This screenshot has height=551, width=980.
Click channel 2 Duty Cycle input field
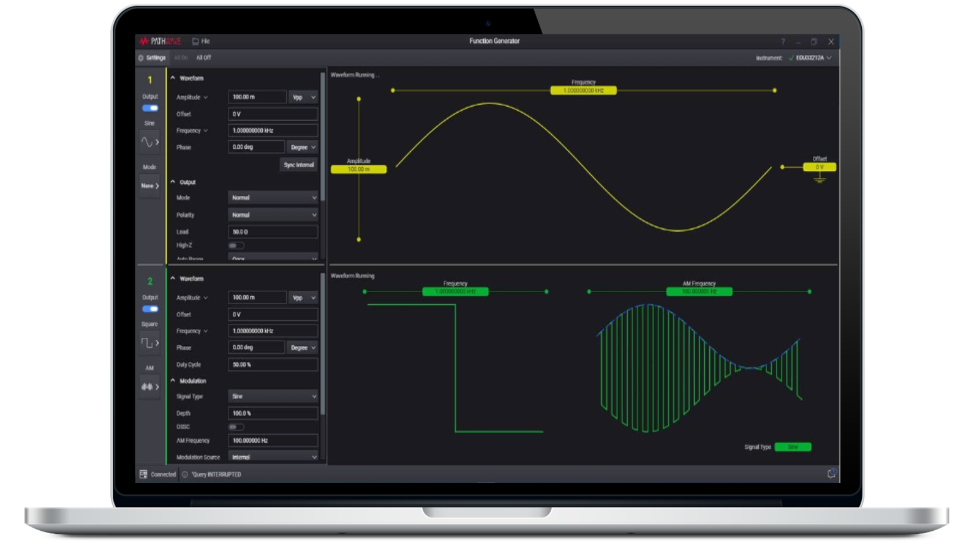pyautogui.click(x=273, y=364)
